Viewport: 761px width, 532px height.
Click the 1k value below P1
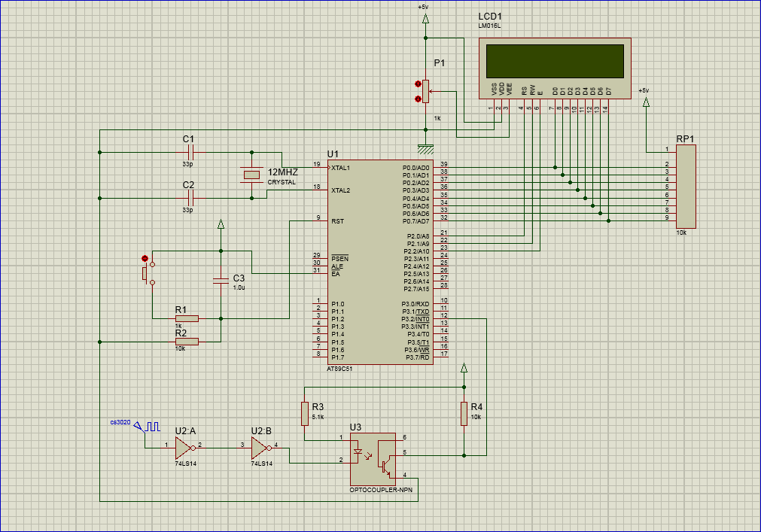click(438, 118)
